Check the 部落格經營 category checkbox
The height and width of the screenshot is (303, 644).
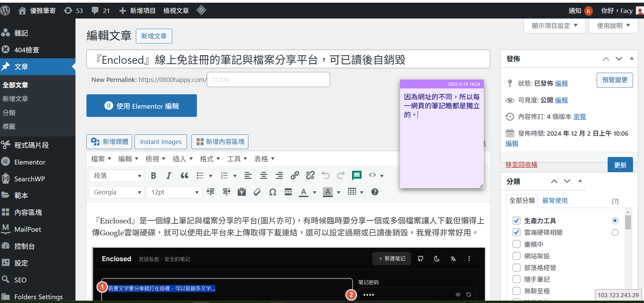tap(516, 267)
